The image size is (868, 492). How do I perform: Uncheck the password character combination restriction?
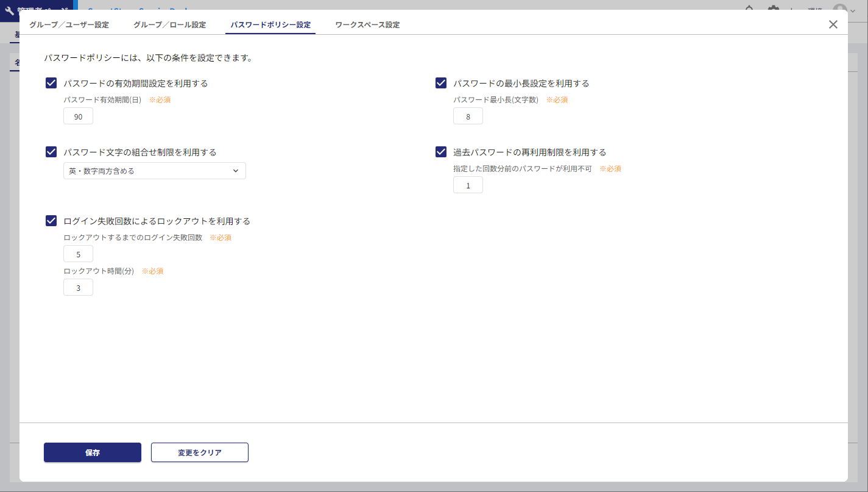51,152
